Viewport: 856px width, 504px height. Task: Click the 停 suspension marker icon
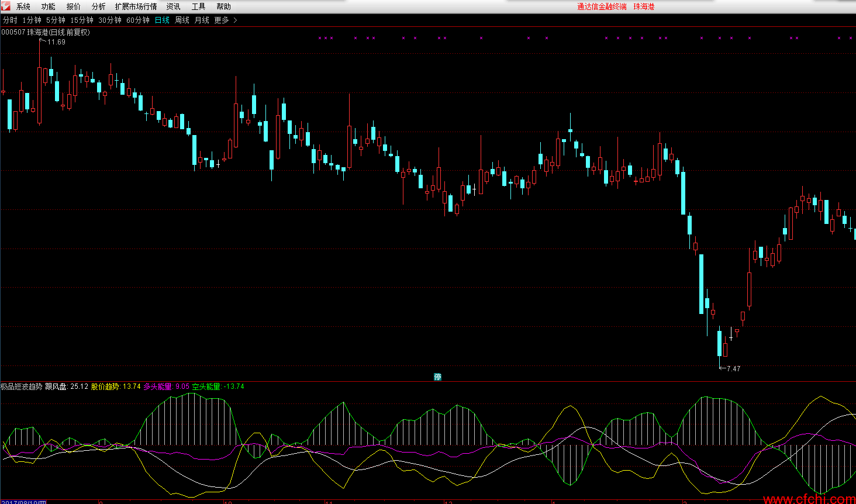point(437,377)
